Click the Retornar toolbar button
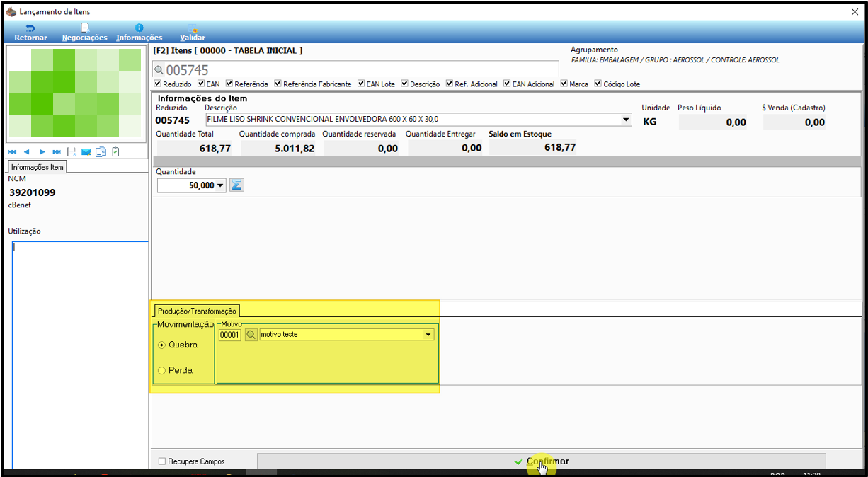The width and height of the screenshot is (868, 477). 30,33
